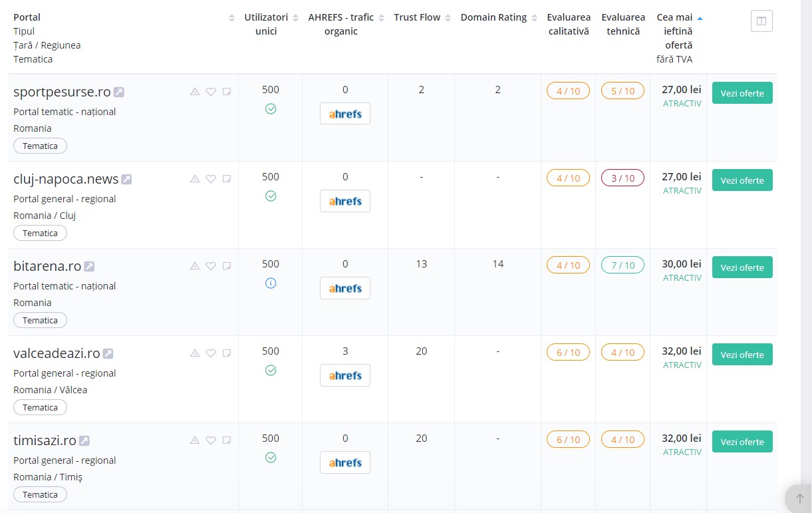Open the cluj-napoca.news portal name link
Image resolution: width=812 pixels, height=513 pixels.
(66, 179)
